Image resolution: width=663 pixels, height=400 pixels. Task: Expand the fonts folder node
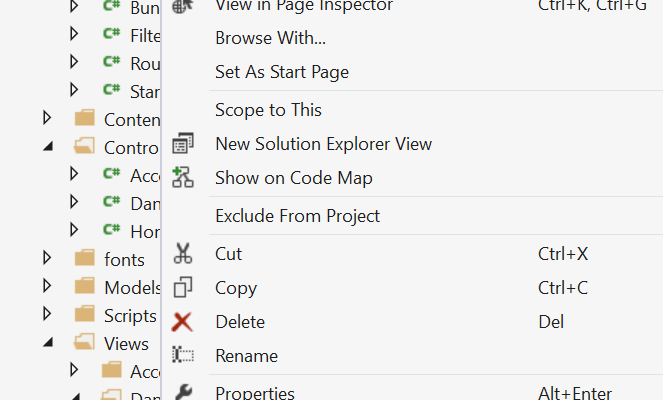click(47, 259)
